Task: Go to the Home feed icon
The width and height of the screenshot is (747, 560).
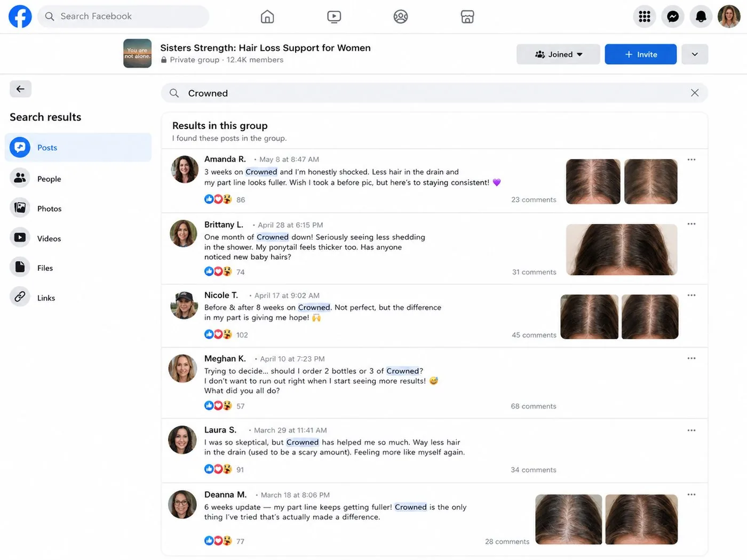Action: point(267,17)
